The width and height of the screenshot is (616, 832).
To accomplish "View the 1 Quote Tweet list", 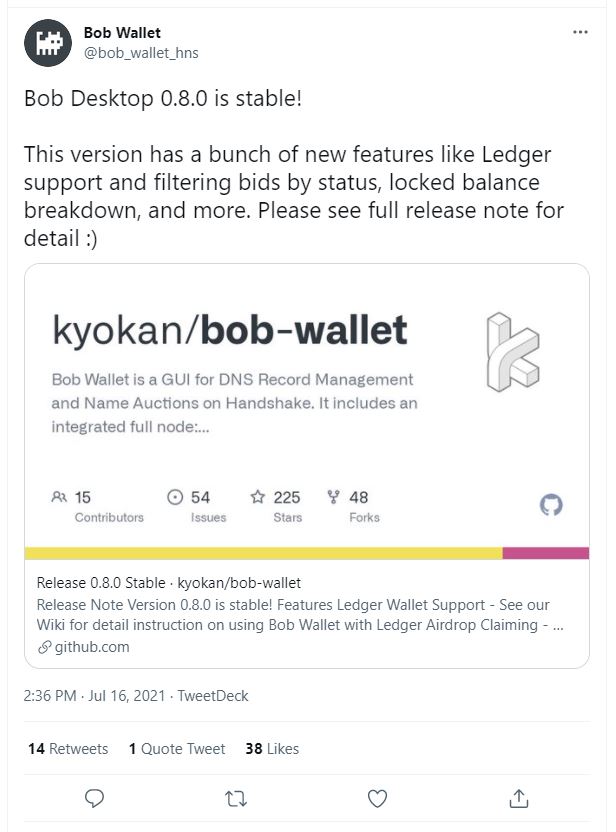I will pyautogui.click(x=177, y=748).
